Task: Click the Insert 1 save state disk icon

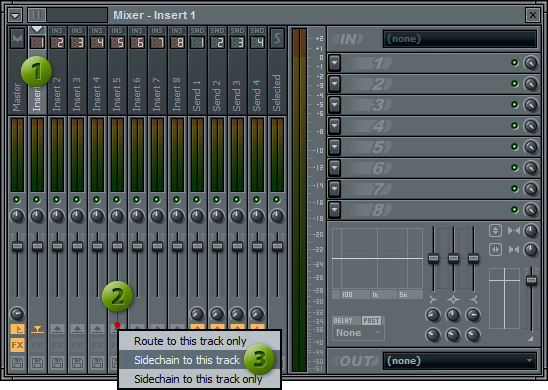Action: point(37,363)
